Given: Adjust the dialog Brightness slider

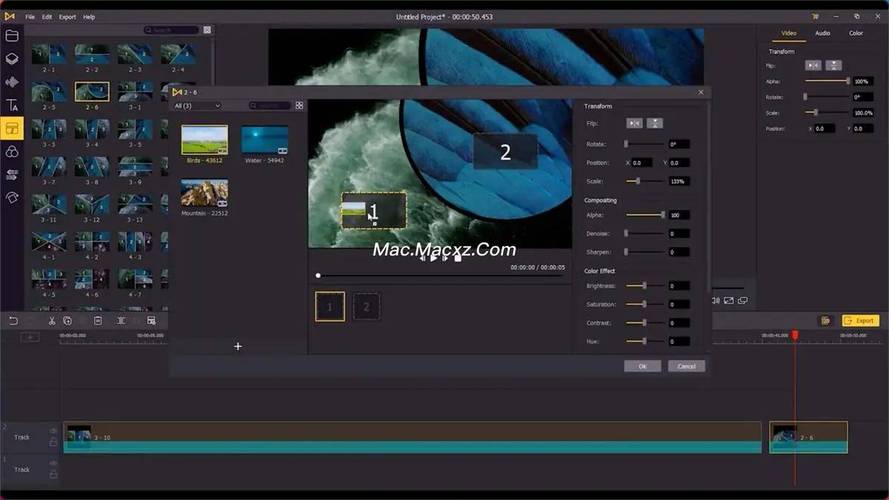Looking at the screenshot, I should tap(645, 286).
